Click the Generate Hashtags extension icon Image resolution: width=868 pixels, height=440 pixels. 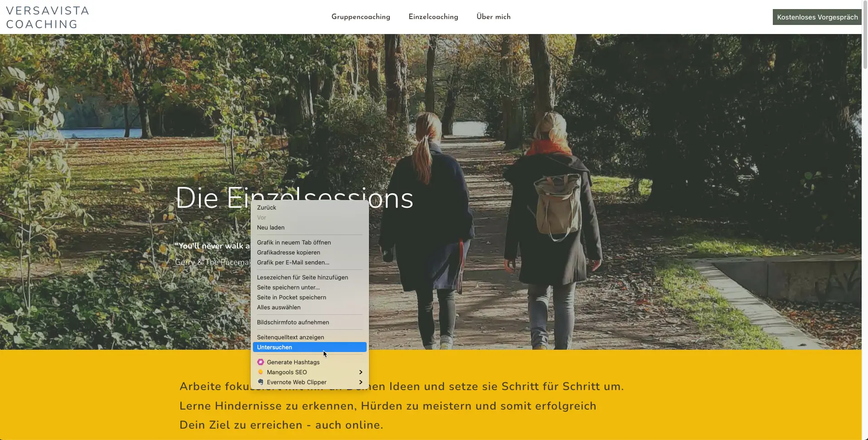(x=261, y=362)
